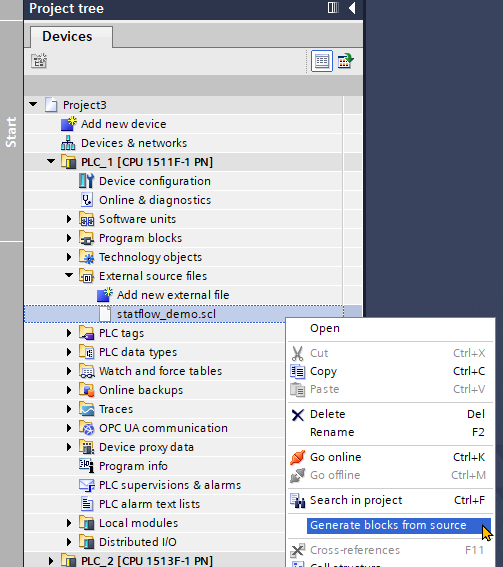Click the Program info icon

pyautogui.click(x=86, y=465)
